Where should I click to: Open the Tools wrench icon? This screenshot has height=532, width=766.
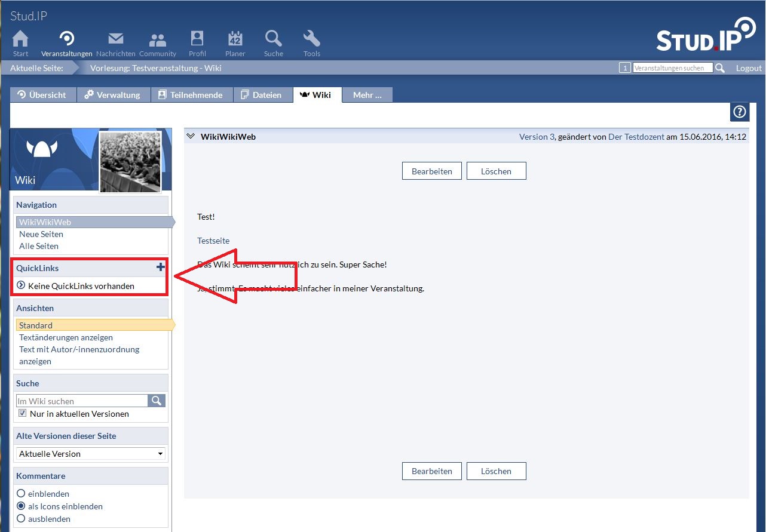click(x=311, y=39)
